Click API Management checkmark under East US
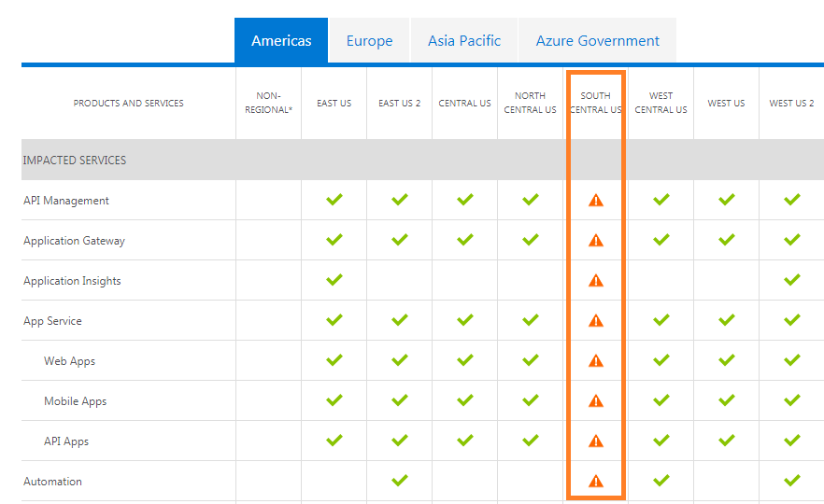824x504 pixels. pos(334,200)
